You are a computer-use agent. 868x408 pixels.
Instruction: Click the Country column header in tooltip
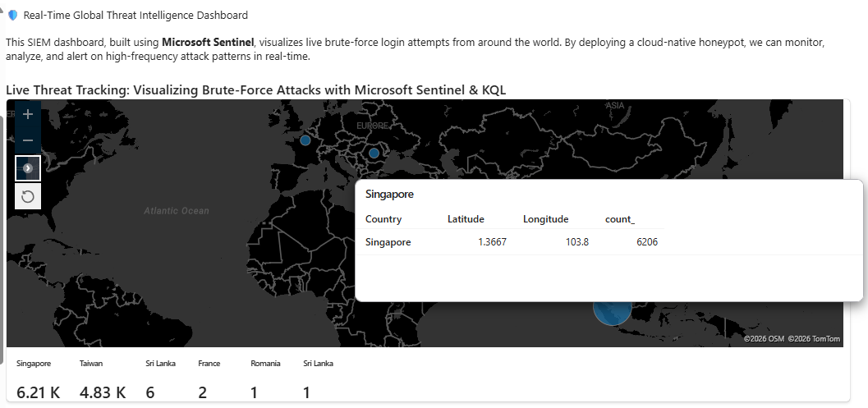pyautogui.click(x=383, y=219)
